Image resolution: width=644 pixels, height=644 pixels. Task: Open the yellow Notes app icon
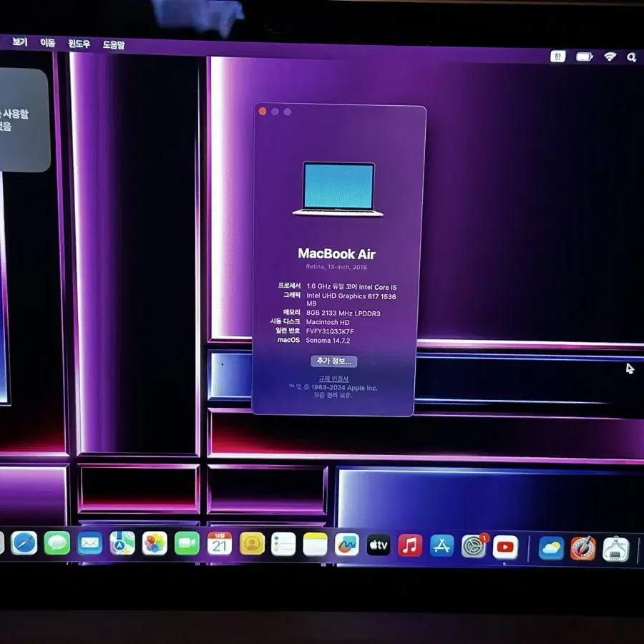coord(315,545)
